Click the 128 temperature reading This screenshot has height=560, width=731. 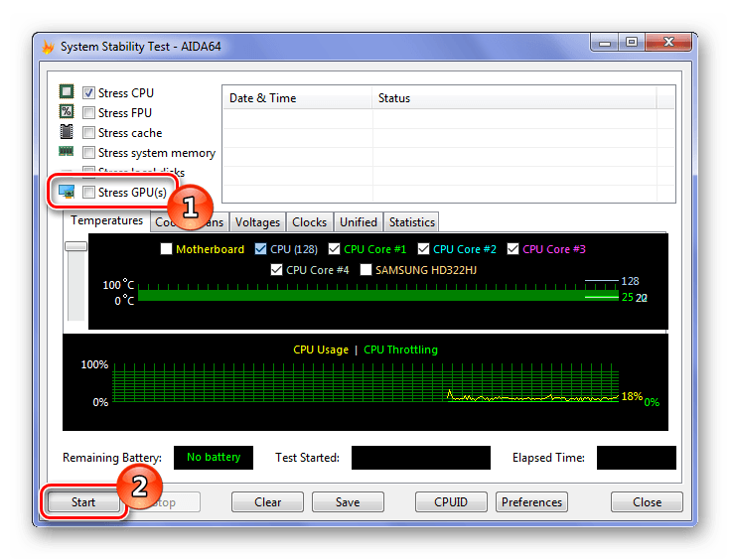[x=631, y=281]
